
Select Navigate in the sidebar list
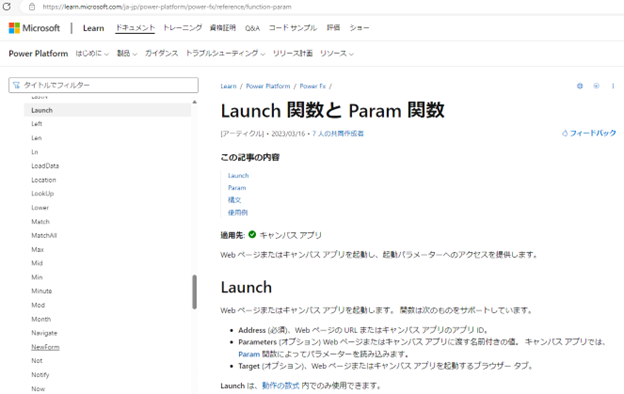point(44,333)
